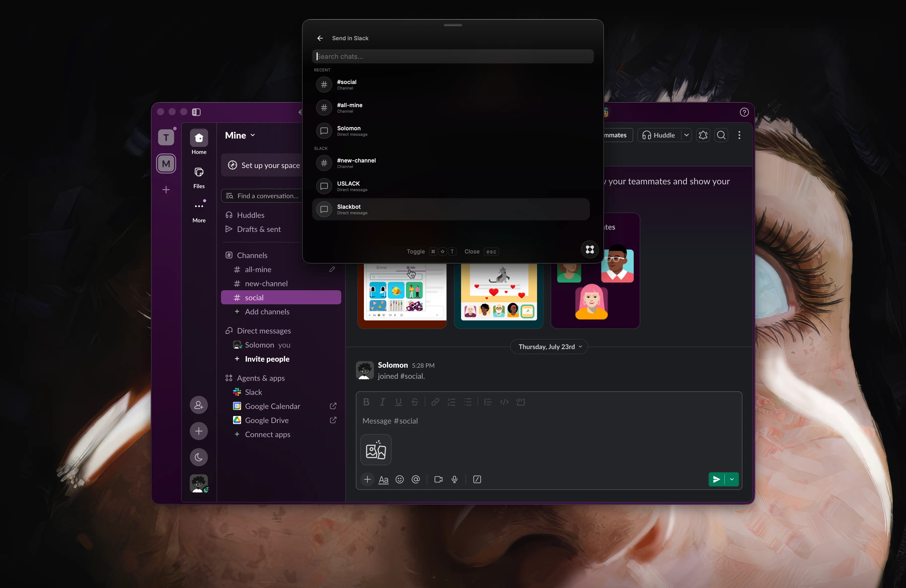Choose USLACK direct message
Viewport: 906px width, 588px height.
pos(451,186)
